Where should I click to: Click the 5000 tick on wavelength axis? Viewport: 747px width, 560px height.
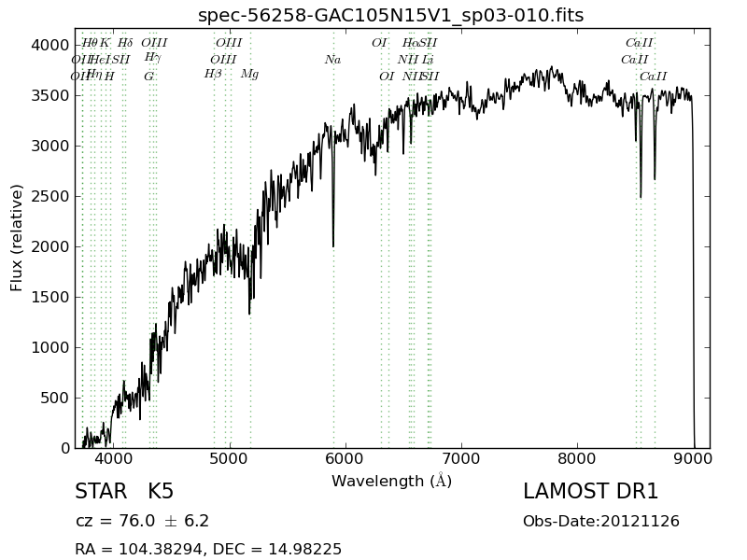tap(230, 459)
